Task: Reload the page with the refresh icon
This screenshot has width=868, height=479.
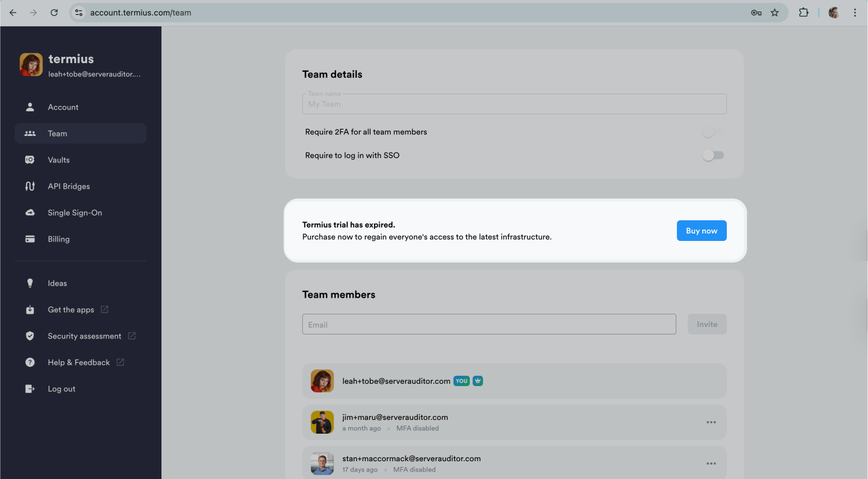Action: [x=54, y=13]
